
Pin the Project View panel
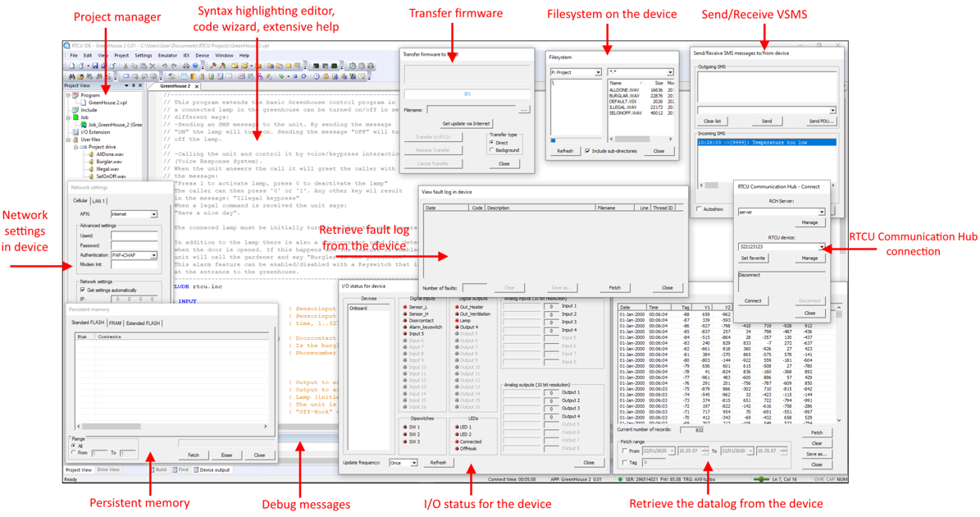[133, 85]
